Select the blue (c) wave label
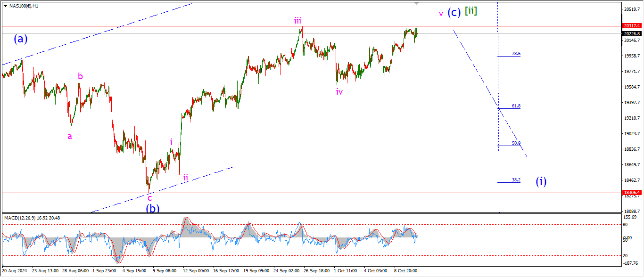The height and width of the screenshot is (277, 644). tap(454, 12)
